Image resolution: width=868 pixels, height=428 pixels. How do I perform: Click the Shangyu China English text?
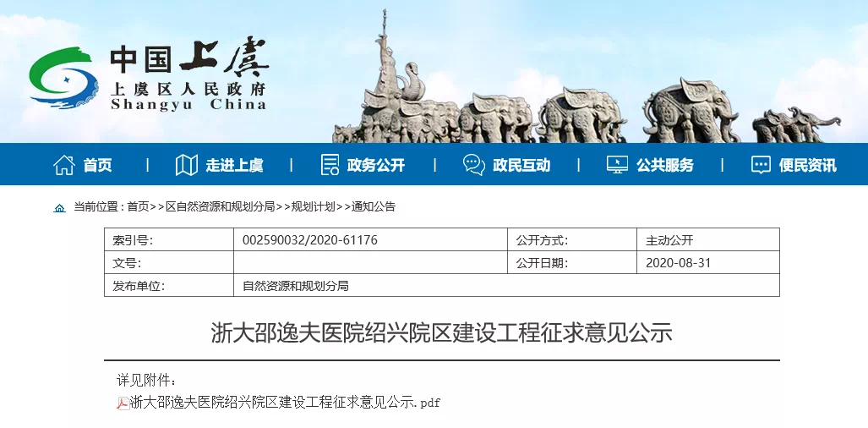coord(188,104)
